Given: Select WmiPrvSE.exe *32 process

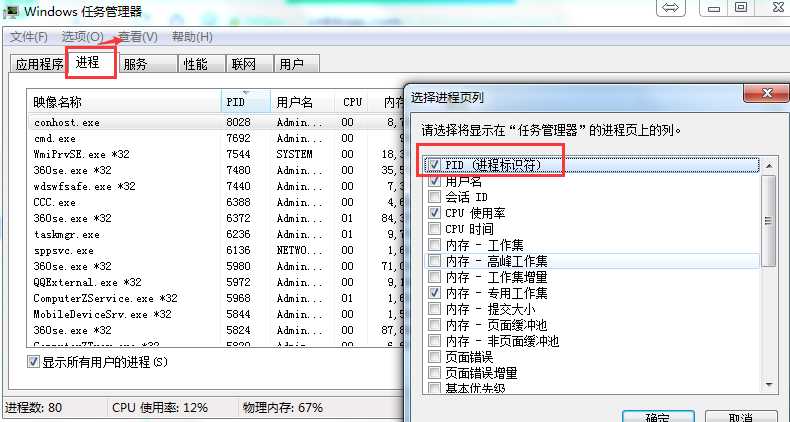Looking at the screenshot, I should point(217,154).
